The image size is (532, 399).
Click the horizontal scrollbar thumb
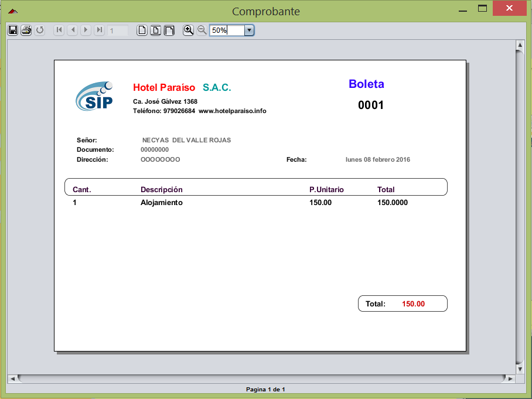click(261, 378)
